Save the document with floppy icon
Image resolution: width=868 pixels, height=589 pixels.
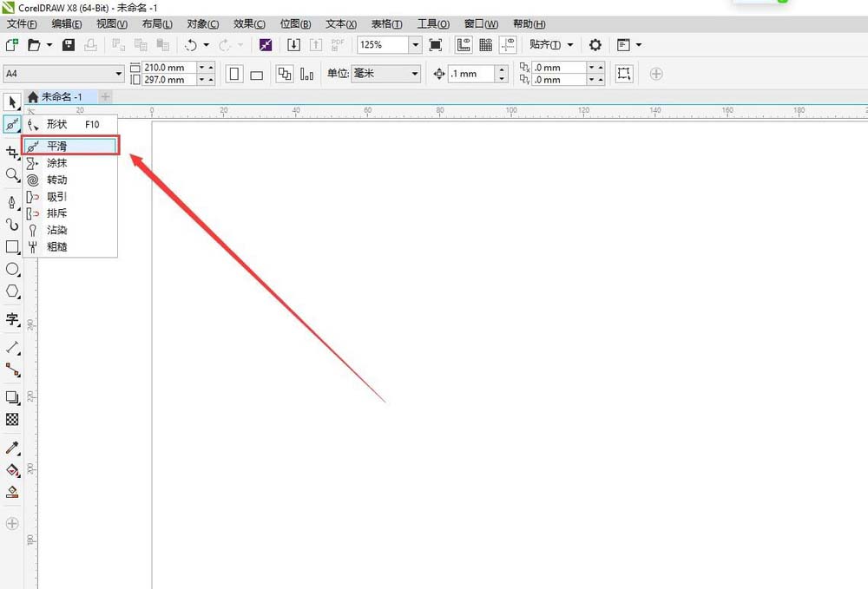[x=69, y=45]
